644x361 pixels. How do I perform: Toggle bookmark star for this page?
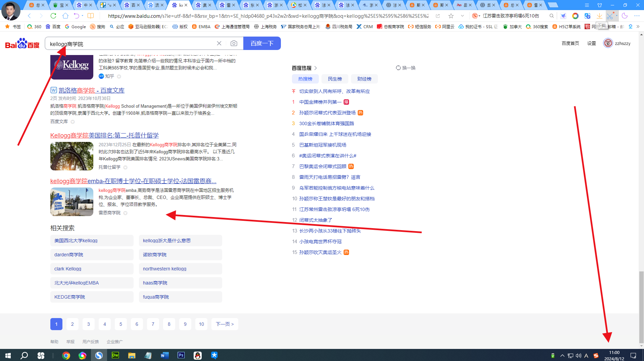coord(451,16)
